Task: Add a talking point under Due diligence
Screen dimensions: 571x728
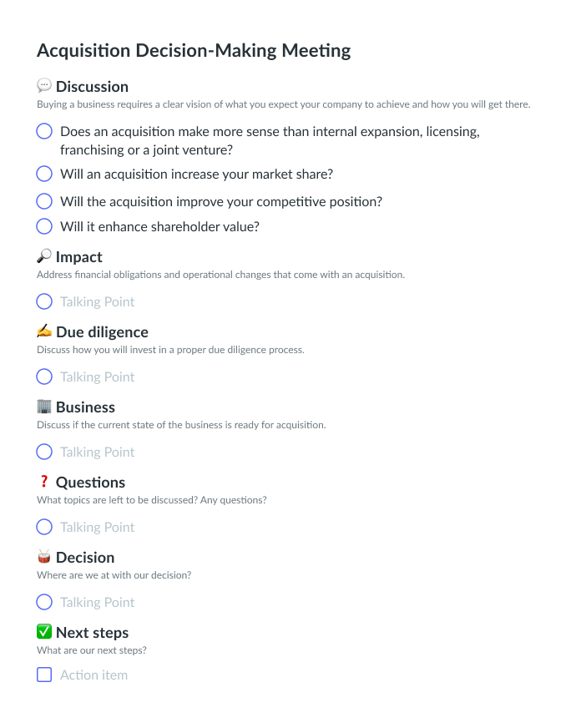Action: (97, 377)
